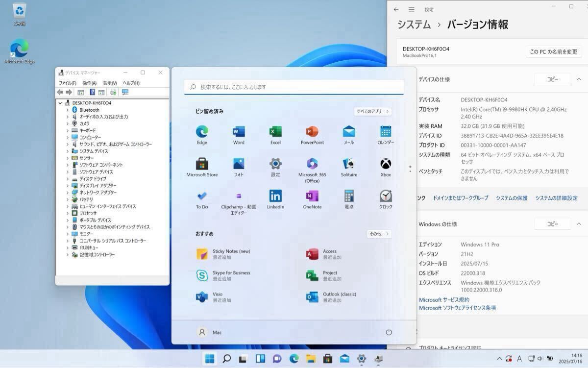The width and height of the screenshot is (588, 368).
Task: Open Outlook (classic) recommended item
Action: [331, 297]
